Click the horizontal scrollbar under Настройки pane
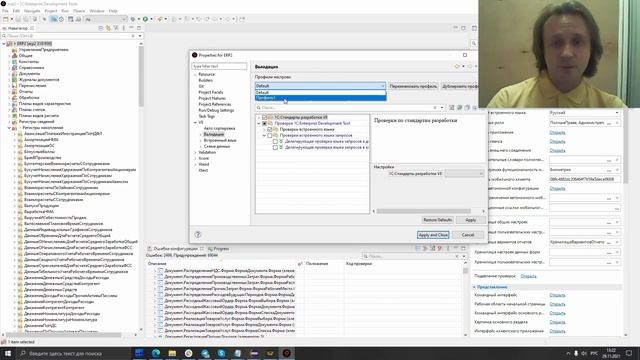This screenshot has height=360, width=640. tap(423, 211)
